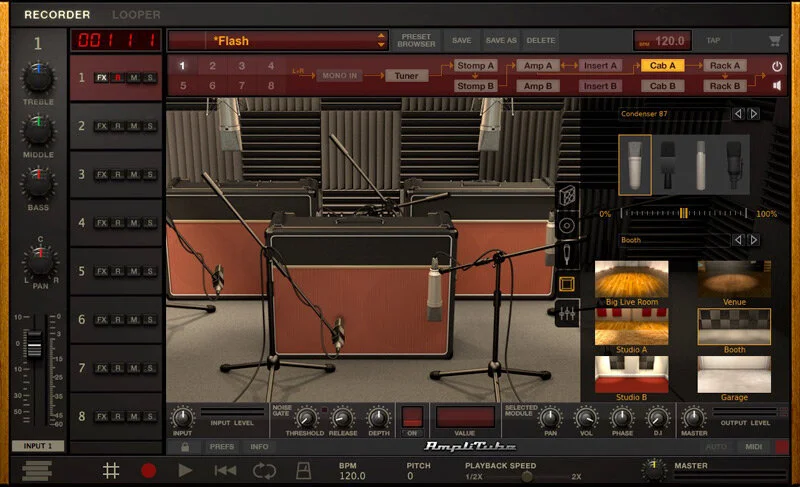Toggle the signal chain power icon

[x=777, y=66]
